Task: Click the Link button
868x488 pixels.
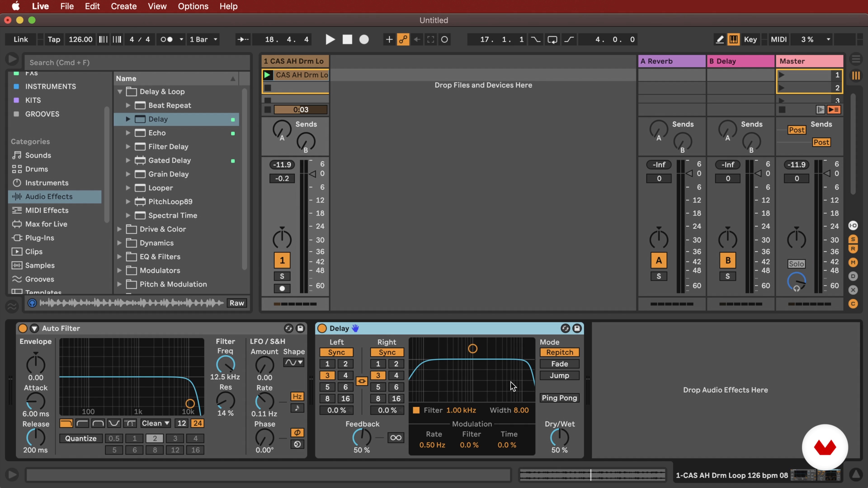Action: (21, 39)
